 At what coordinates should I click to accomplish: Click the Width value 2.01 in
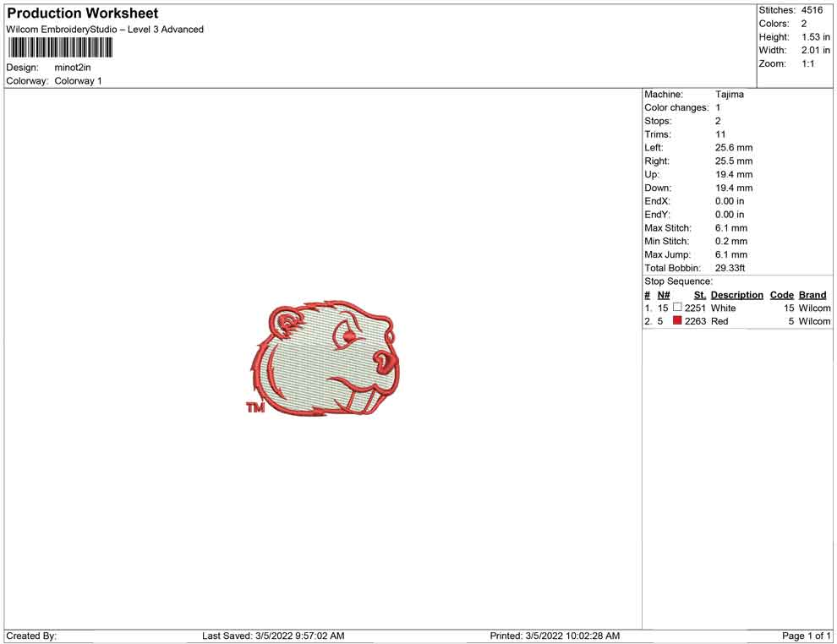[816, 50]
